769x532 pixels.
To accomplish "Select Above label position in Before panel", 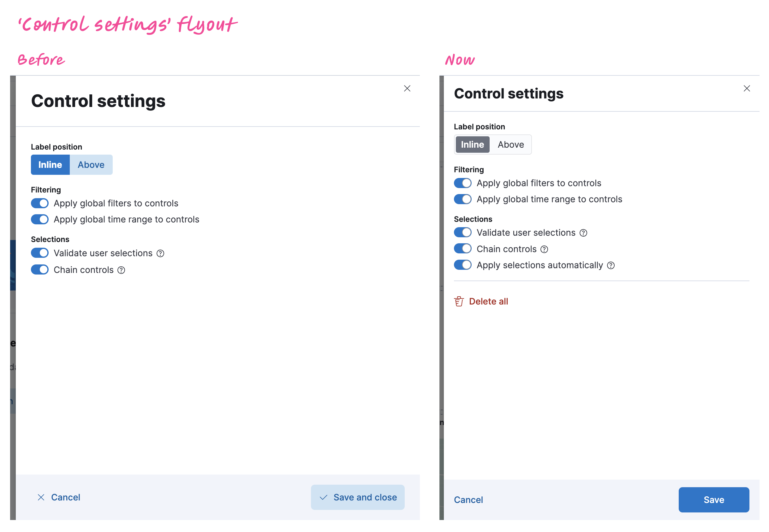I will (90, 164).
